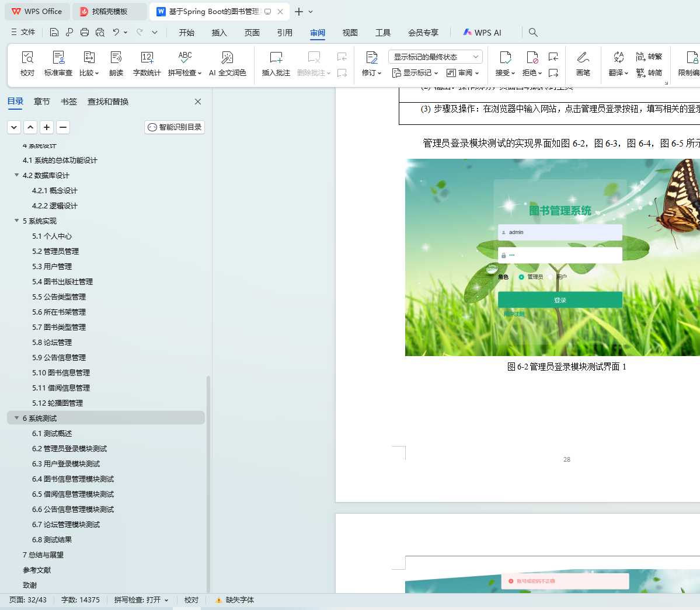The height and width of the screenshot is (610, 700).
Task: Click the print preview icon
Action: coord(100,32)
